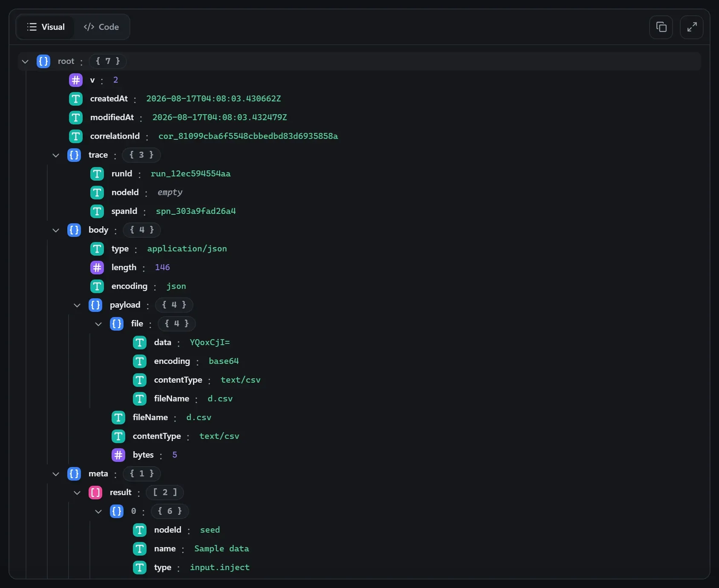Click the root { 7 } count badge
Viewport: 719px width, 588px height.
click(108, 61)
